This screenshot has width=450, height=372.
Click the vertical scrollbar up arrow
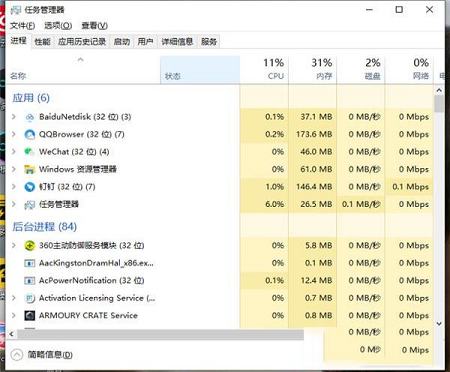[x=439, y=90]
